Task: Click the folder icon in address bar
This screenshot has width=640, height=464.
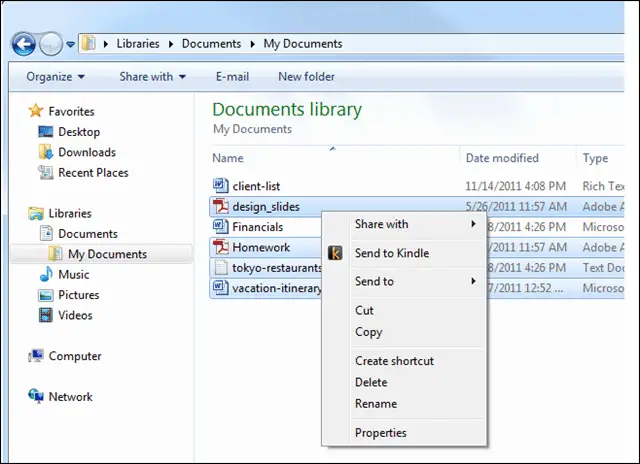Action: [89, 43]
